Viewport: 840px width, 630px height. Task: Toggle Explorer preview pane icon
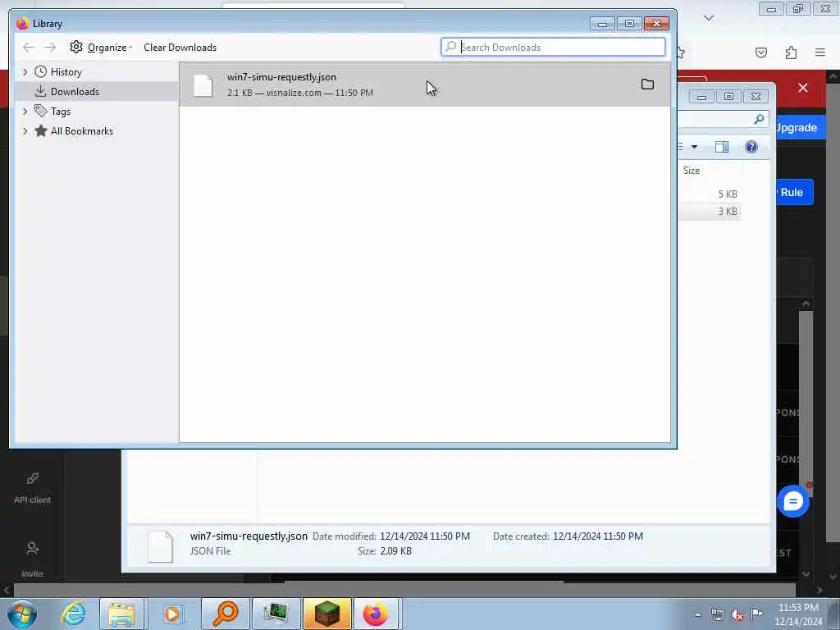point(722,147)
